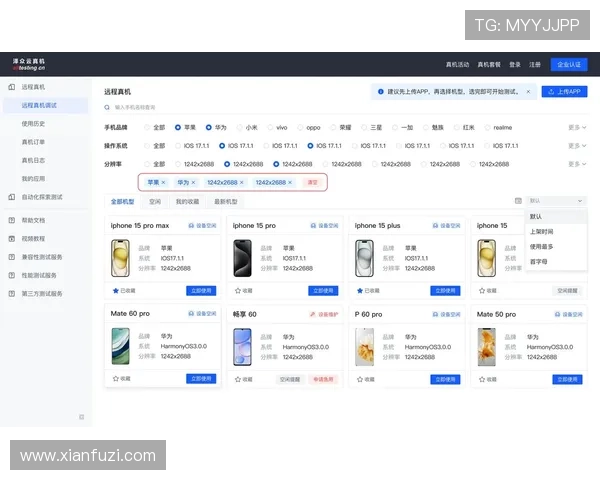
Task: Switch to the 最新机型 tab
Action: coord(226,202)
